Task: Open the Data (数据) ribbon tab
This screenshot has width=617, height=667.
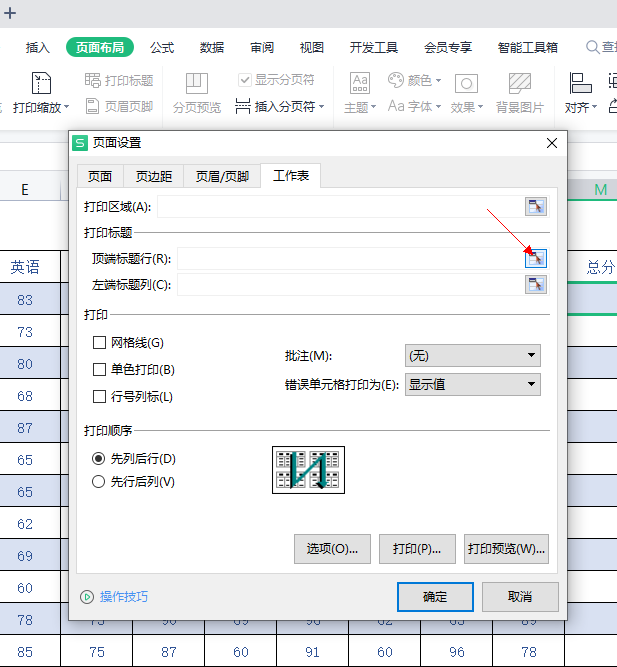Action: [212, 47]
